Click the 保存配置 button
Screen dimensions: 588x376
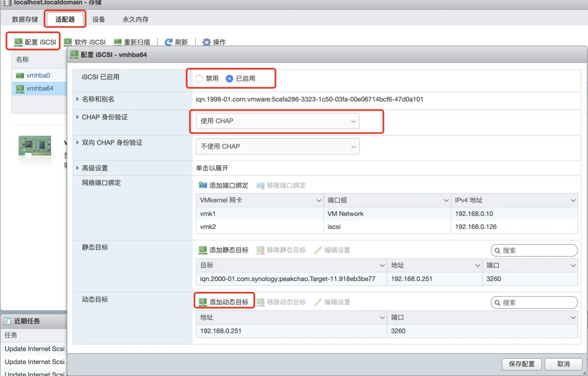tap(522, 364)
